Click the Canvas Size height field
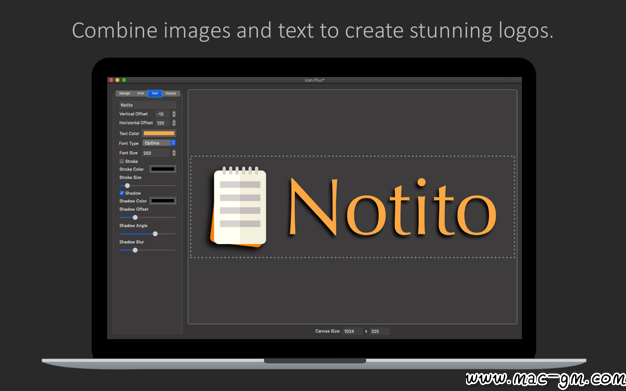Screen dimensions: 626x391 coord(379,331)
